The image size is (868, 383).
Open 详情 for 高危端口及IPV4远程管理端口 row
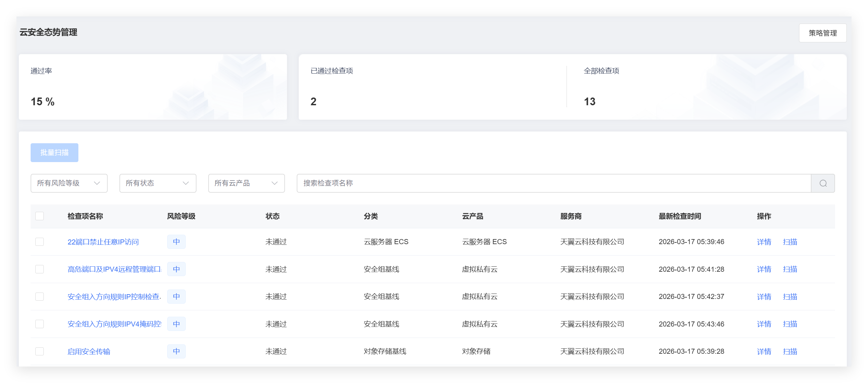(764, 269)
